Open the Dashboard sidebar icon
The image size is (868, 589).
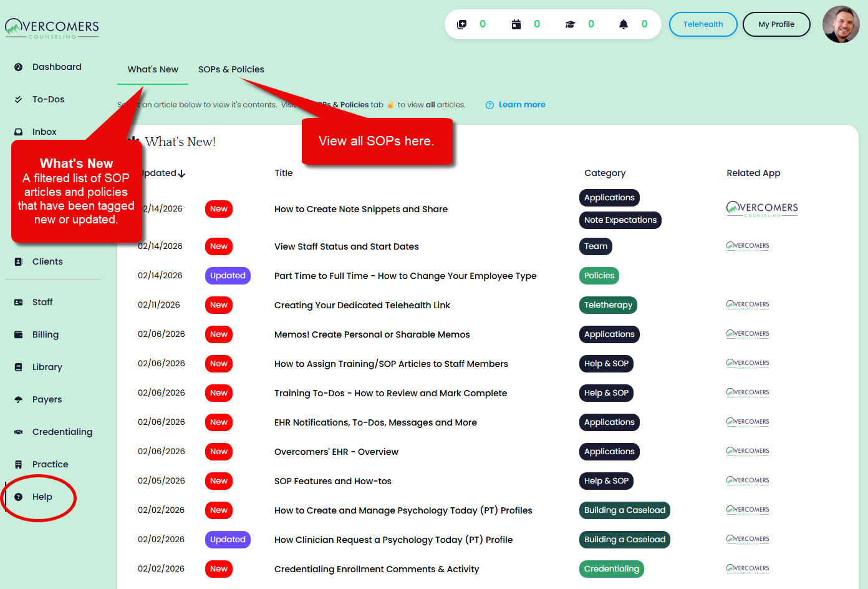point(19,67)
